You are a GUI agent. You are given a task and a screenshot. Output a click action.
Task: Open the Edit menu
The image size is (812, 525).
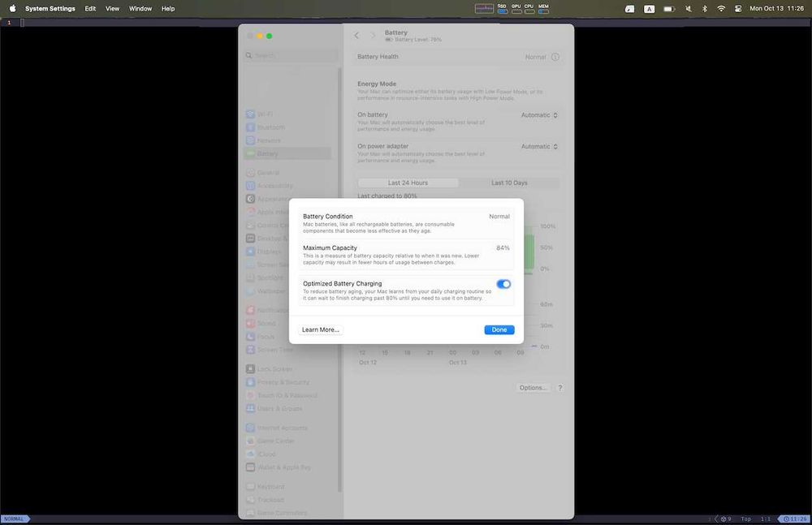coord(90,8)
